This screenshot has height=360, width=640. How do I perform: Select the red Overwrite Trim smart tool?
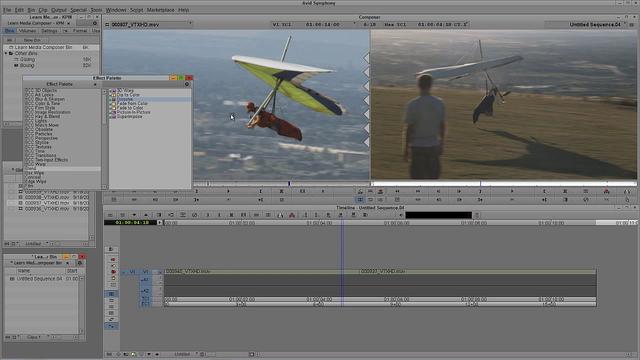(113, 272)
